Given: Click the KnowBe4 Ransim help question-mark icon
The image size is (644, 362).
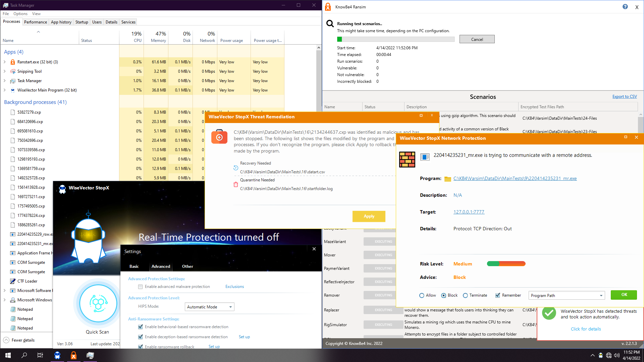Looking at the screenshot, I should (625, 7).
